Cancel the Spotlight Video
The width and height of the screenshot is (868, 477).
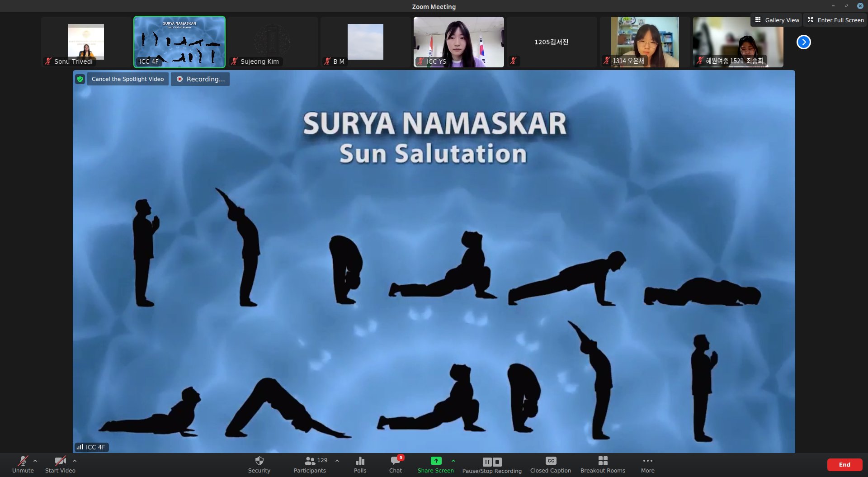127,79
